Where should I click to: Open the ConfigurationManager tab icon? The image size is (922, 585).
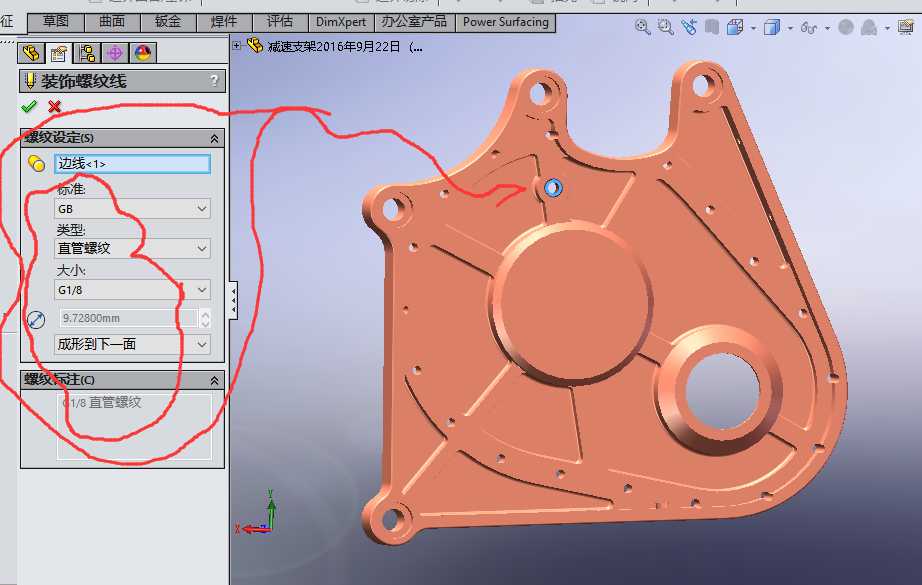(x=87, y=53)
